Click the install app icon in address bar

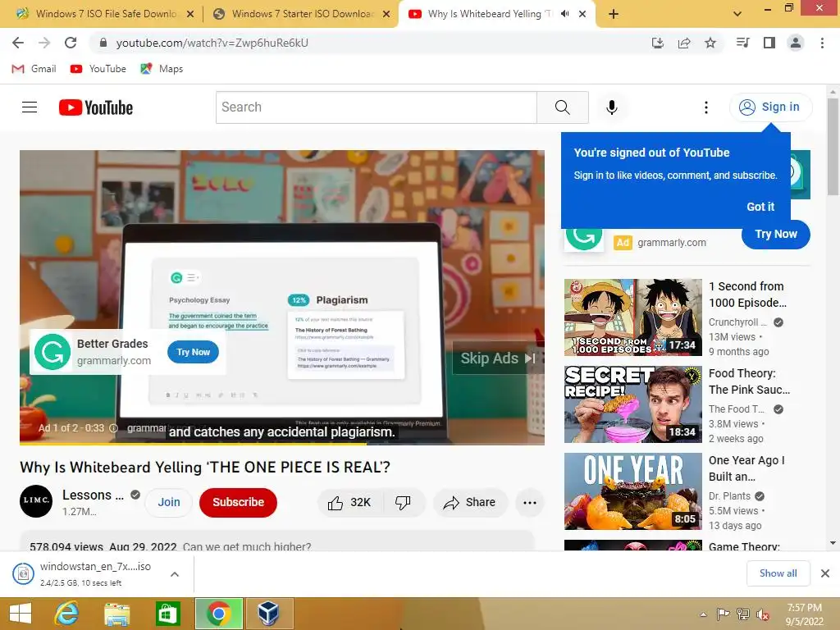pos(657,43)
